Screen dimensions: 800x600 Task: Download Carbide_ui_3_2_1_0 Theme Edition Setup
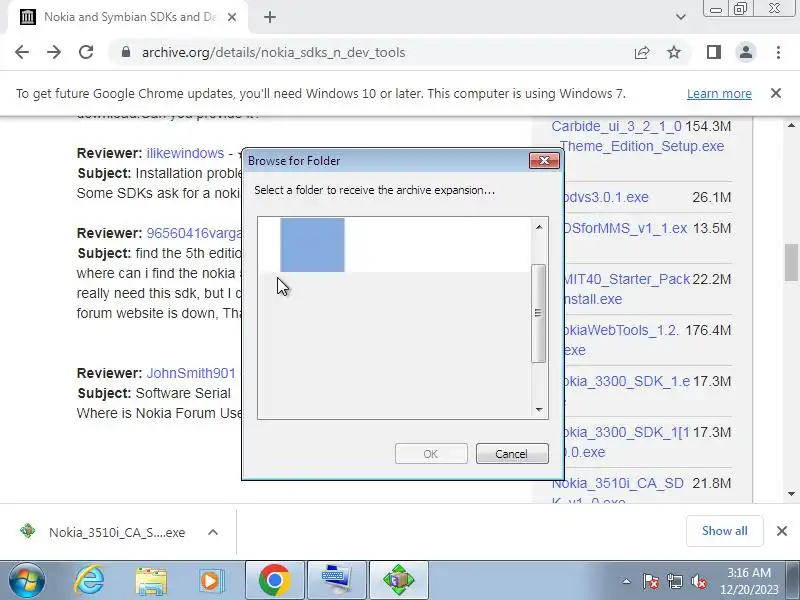[x=638, y=136]
